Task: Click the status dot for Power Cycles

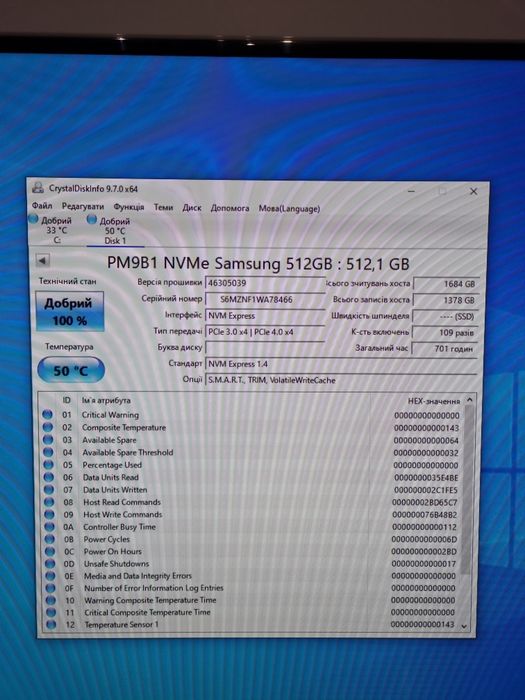Action: 50,539
